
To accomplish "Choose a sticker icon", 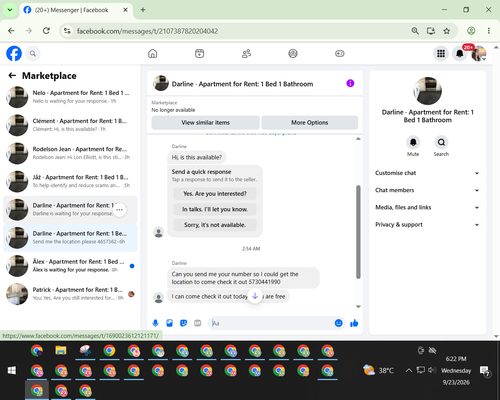I will (x=183, y=323).
